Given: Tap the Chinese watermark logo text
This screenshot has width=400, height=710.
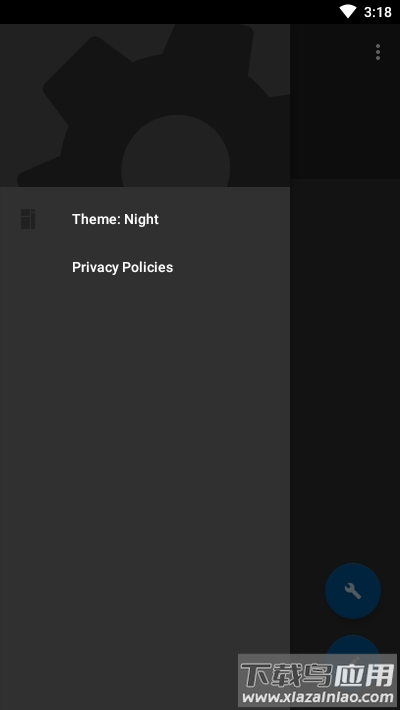Looking at the screenshot, I should point(317,675).
